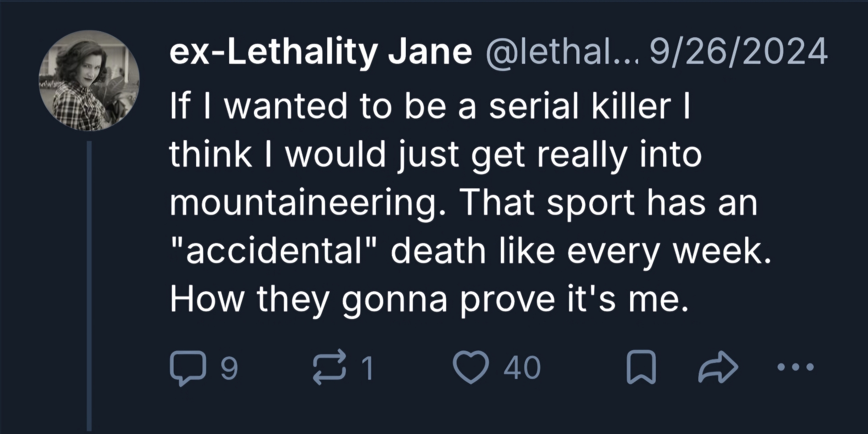The image size is (868, 434).
Task: Click the like count 40
Action: pos(523,368)
